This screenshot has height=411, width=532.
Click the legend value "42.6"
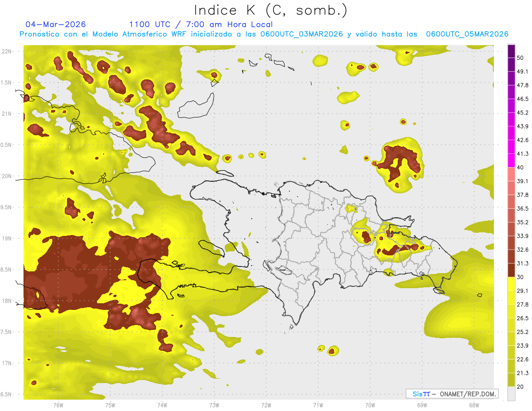[523, 140]
